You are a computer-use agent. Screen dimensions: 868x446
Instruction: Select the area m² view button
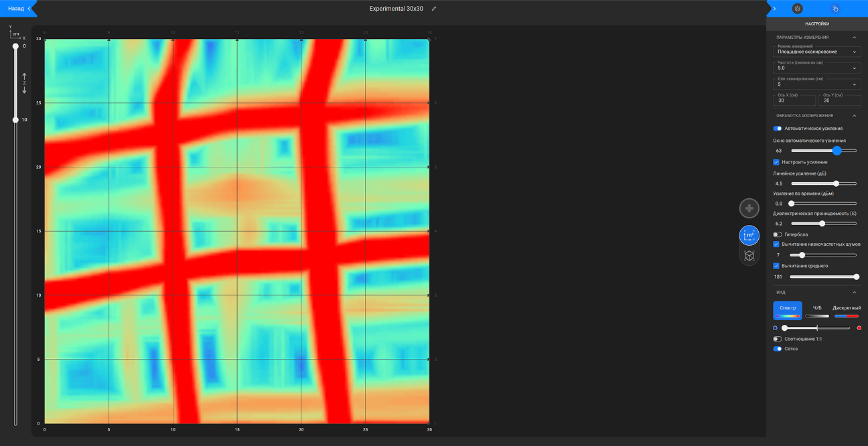pyautogui.click(x=749, y=235)
